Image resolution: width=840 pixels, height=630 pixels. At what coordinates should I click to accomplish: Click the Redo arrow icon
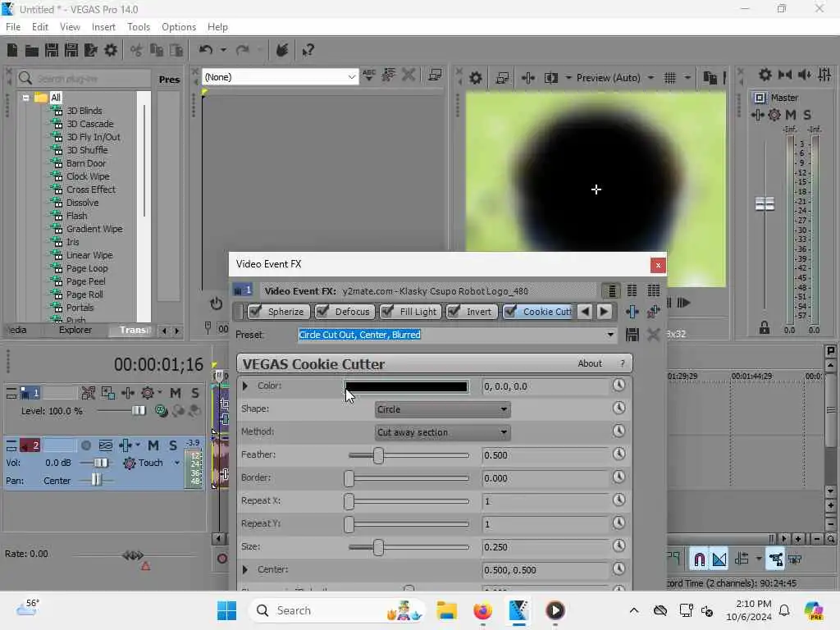(x=243, y=50)
